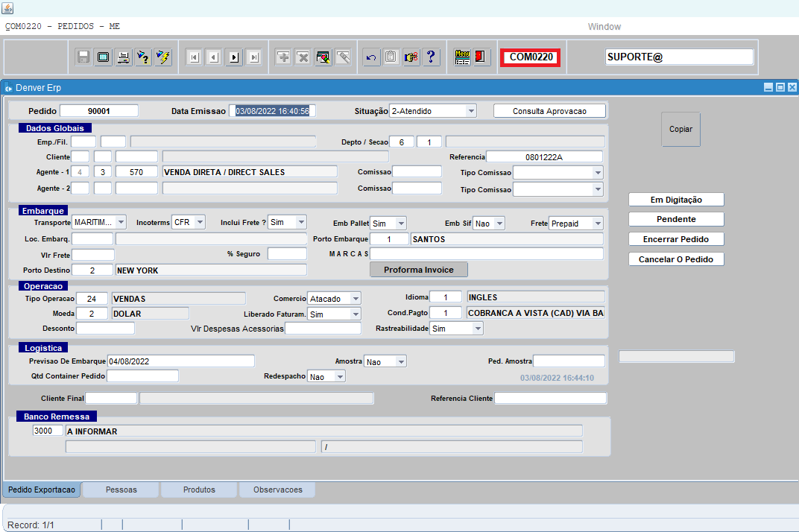Switch to the Observacoes tab

point(278,490)
